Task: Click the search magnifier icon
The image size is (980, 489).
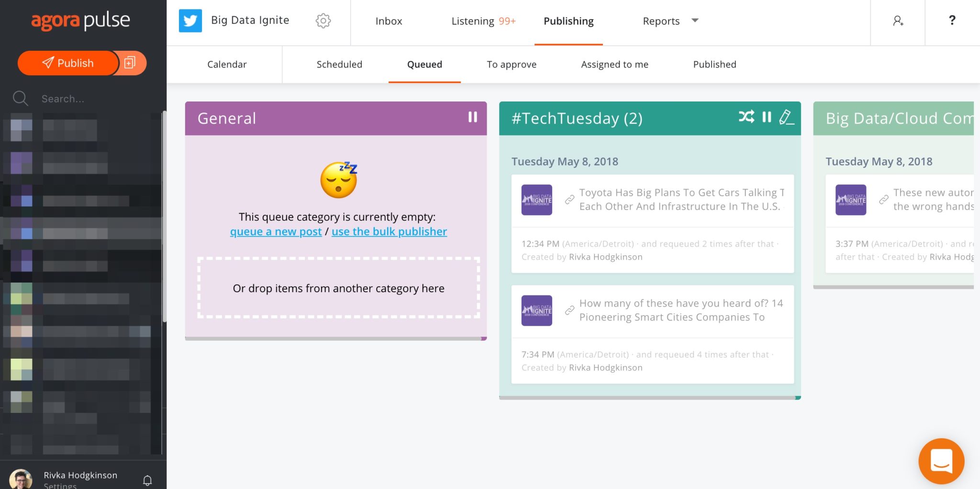Action: (20, 99)
